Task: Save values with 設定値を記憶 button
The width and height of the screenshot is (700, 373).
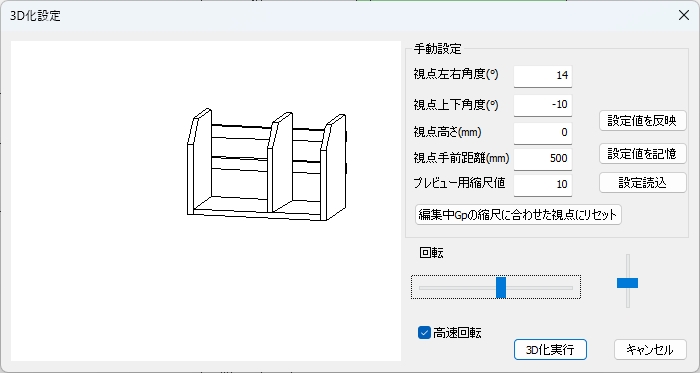Action: 642,154
